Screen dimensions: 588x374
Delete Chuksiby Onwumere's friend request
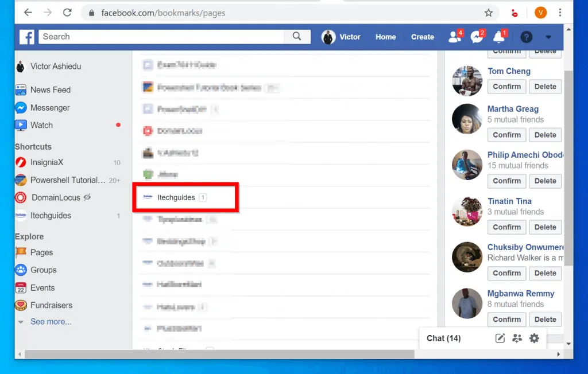[545, 273]
